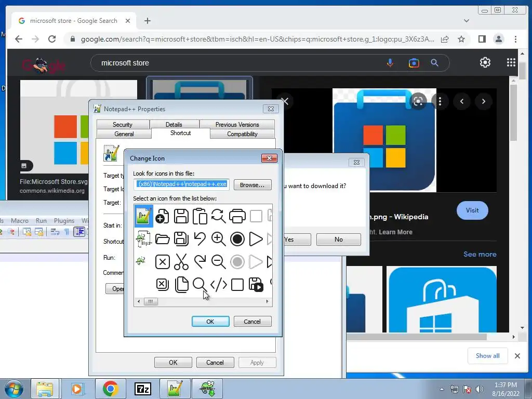Open Google search by image camera
532x399 pixels.
pos(414,63)
